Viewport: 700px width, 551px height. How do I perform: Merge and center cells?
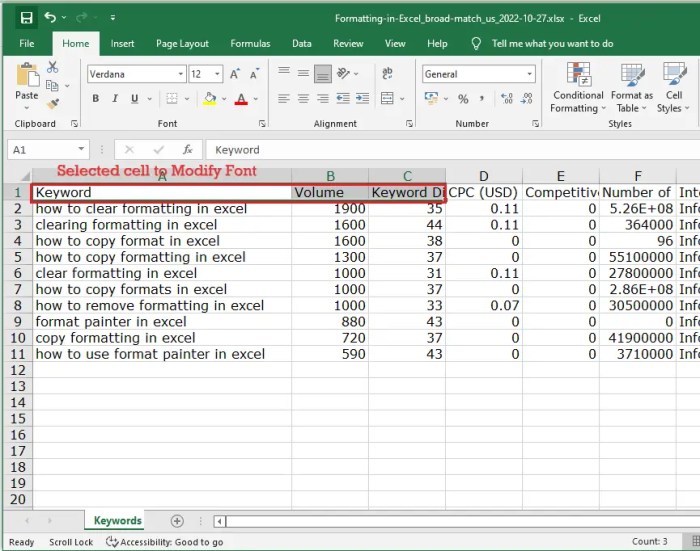tap(387, 98)
